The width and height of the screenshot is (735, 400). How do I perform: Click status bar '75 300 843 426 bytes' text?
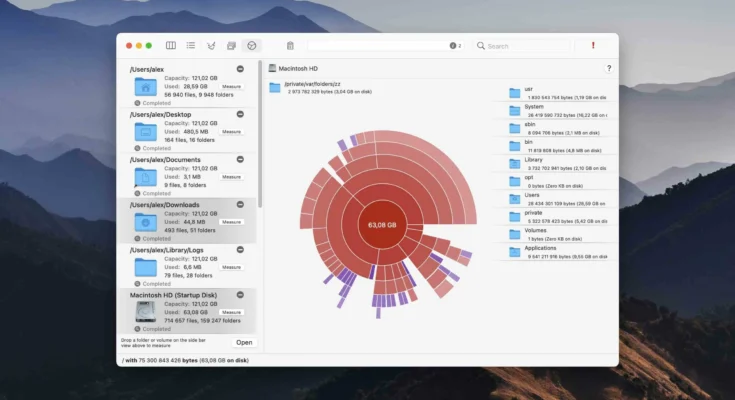click(x=168, y=361)
